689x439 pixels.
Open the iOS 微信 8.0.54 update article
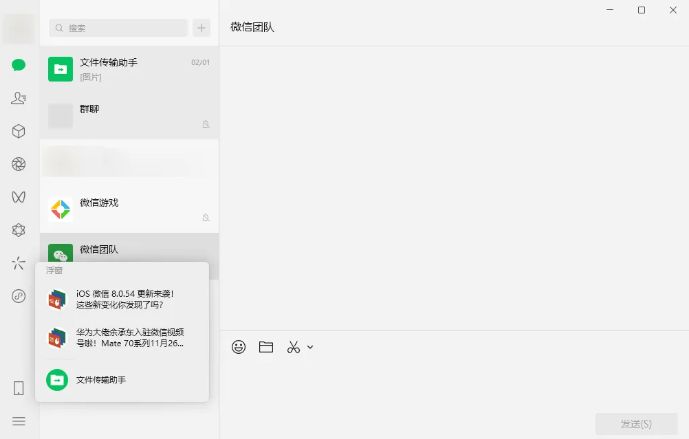coord(122,299)
